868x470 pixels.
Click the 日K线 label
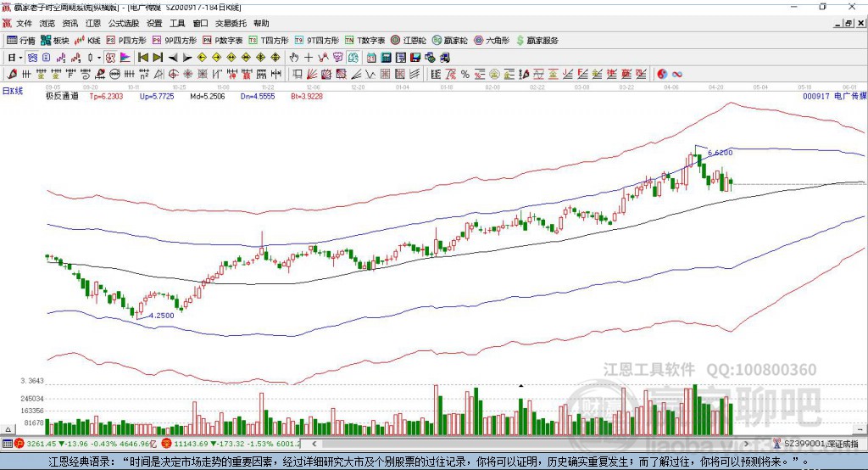[x=13, y=91]
